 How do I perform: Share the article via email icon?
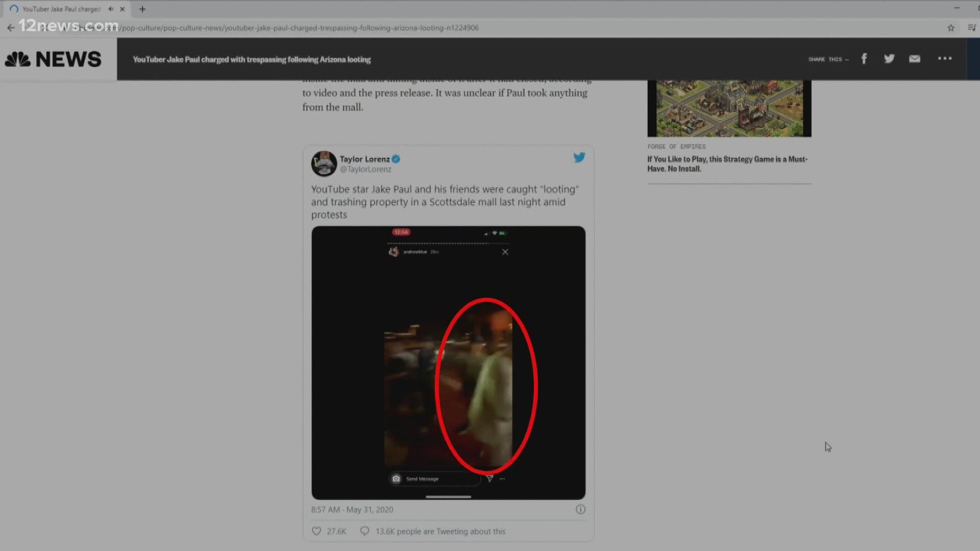[915, 59]
